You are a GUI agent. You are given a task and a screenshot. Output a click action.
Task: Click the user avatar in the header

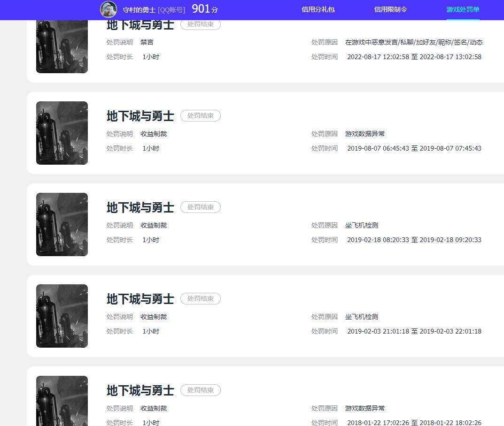109,9
